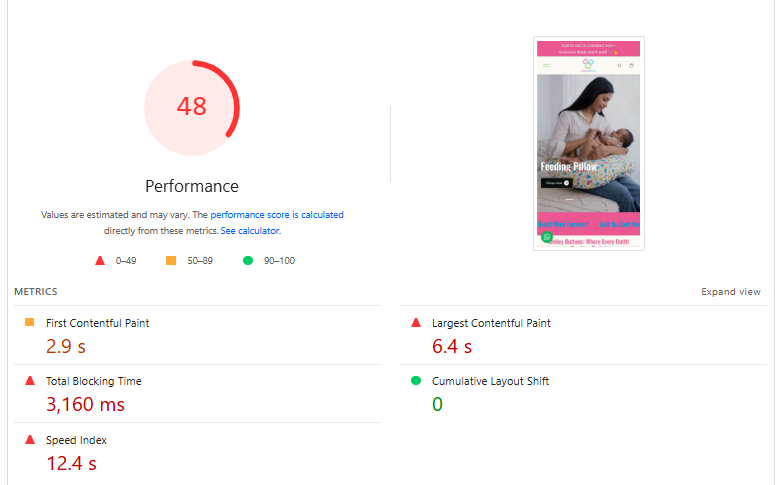The image size is (777, 485).
Task: Open the 'performance score is calculated' link
Action: (x=276, y=215)
